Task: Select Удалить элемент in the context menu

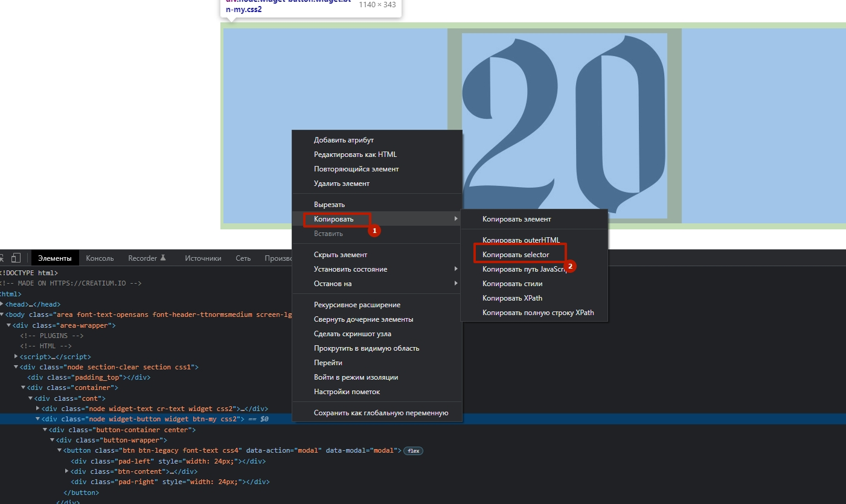Action: tap(377, 183)
